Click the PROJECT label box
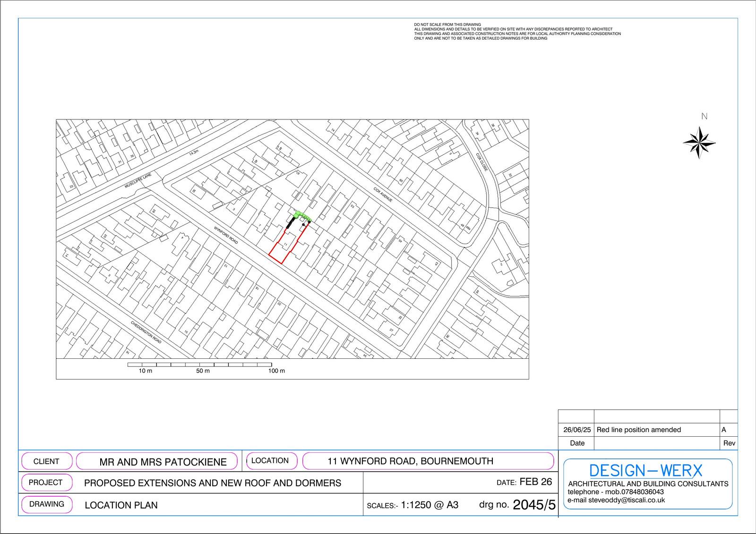 (46, 483)
